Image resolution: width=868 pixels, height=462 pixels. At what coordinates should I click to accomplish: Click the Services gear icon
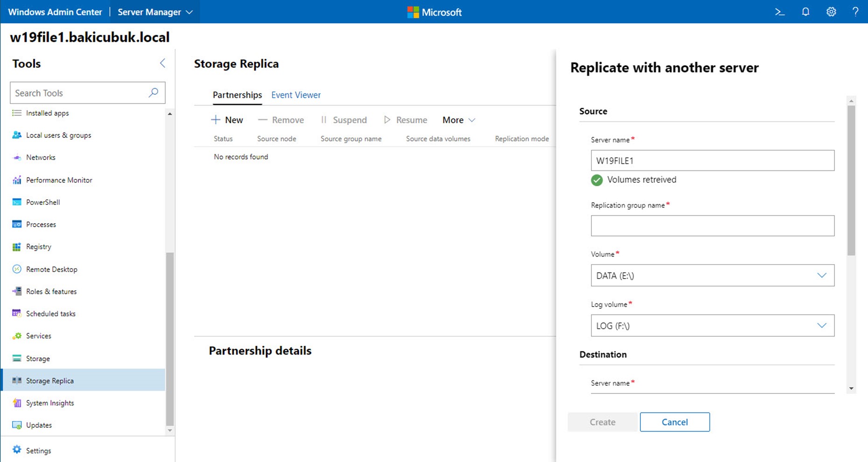pyautogui.click(x=17, y=336)
